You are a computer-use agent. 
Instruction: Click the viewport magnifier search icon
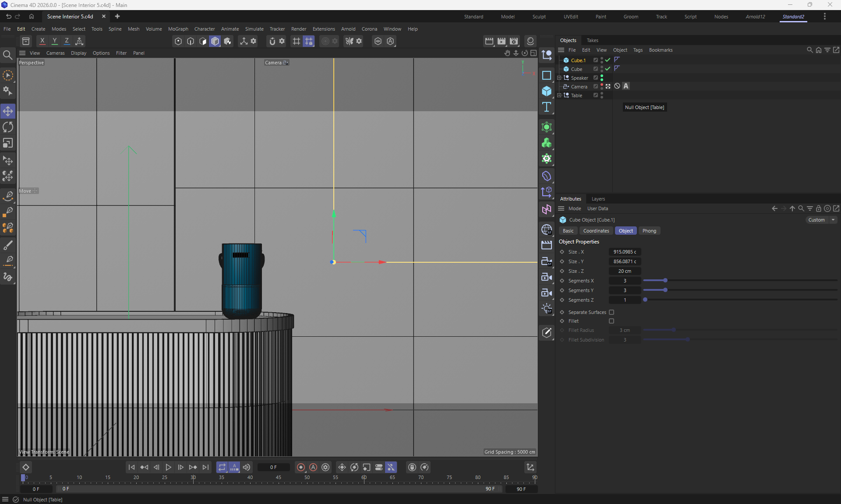coord(7,55)
